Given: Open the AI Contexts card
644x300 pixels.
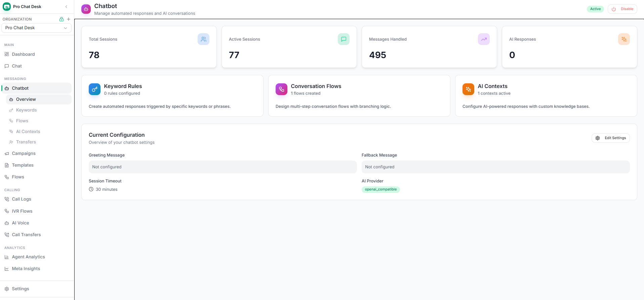Looking at the screenshot, I should pos(546,96).
